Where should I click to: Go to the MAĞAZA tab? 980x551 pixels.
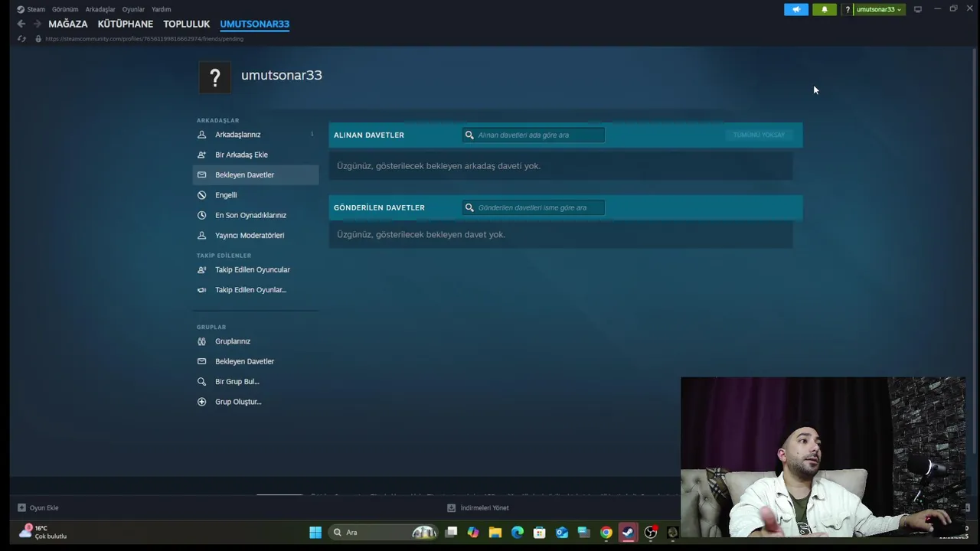pos(68,24)
